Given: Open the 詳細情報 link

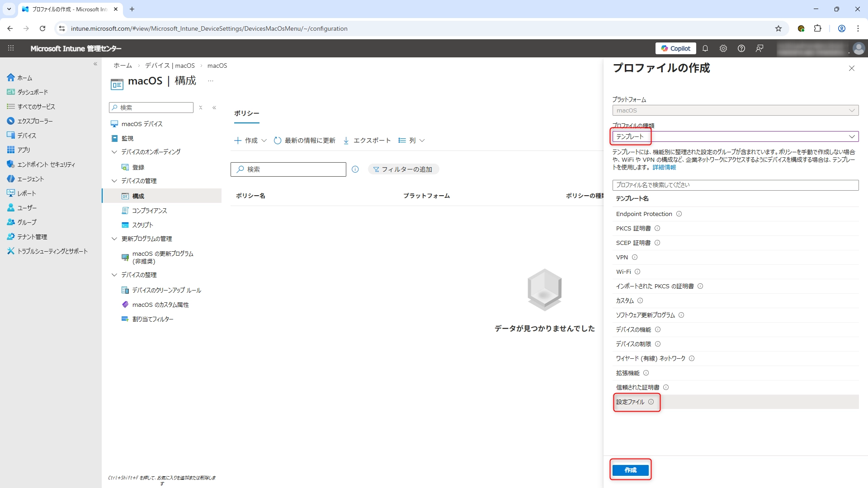Looking at the screenshot, I should (664, 168).
